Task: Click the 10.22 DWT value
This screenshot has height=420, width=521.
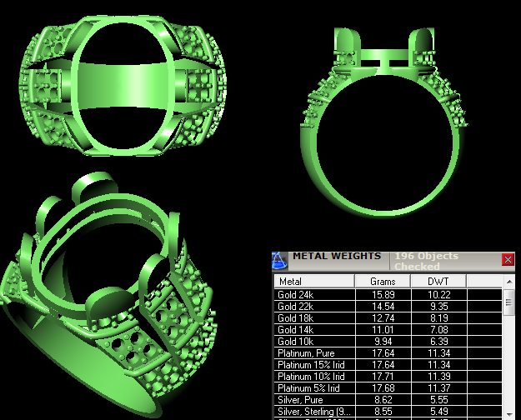Action: point(439,295)
